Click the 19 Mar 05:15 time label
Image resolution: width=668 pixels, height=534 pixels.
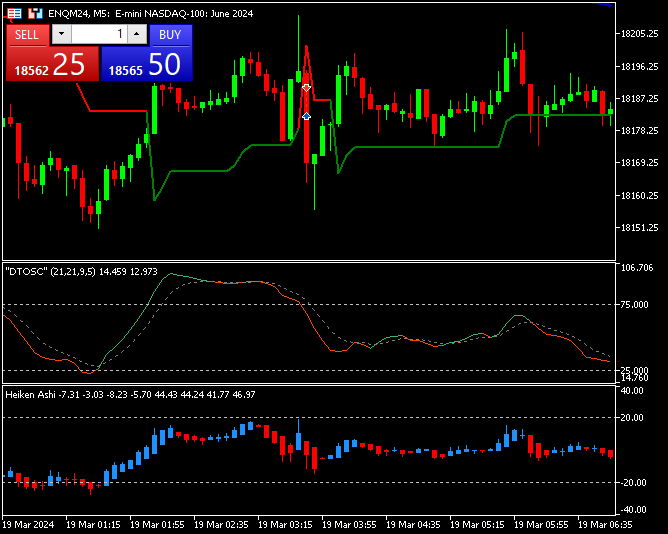click(477, 525)
